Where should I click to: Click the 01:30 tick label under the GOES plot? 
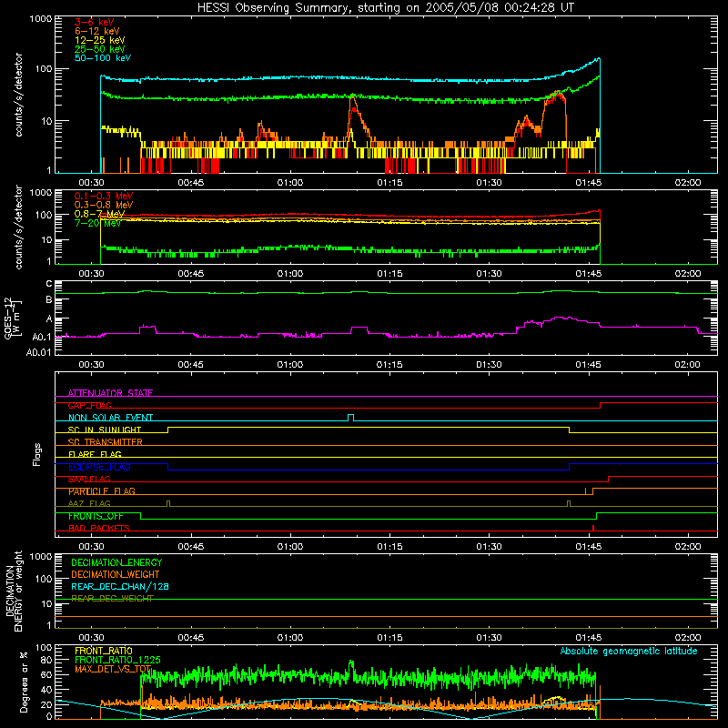coord(489,365)
